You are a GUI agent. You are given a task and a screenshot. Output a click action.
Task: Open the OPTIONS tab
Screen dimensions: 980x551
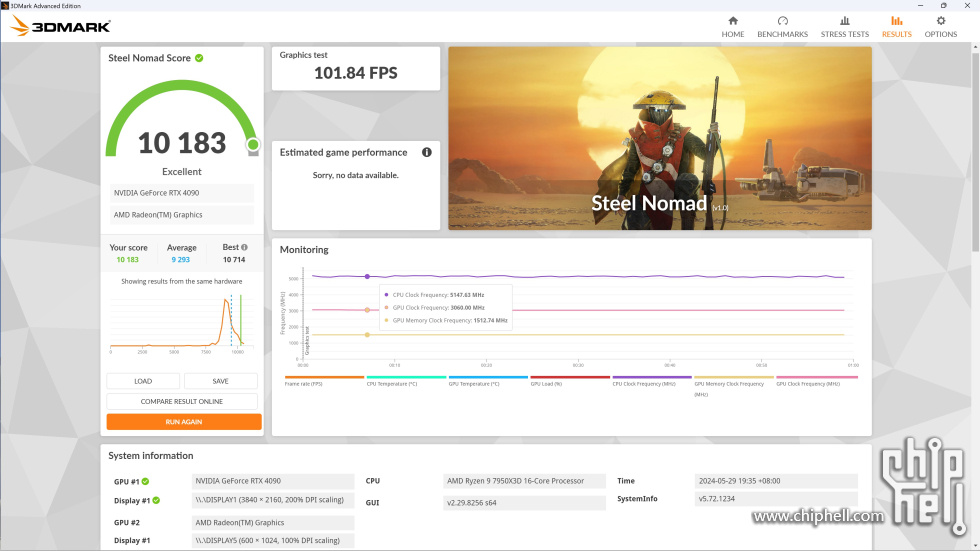(x=941, y=27)
